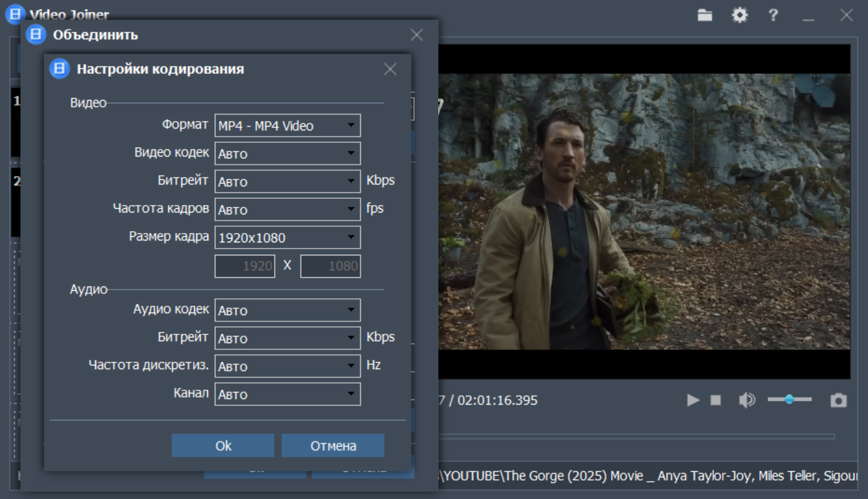Open the Формат dropdown showing MP4 Video
This screenshot has width=868, height=499.
pyautogui.click(x=287, y=126)
